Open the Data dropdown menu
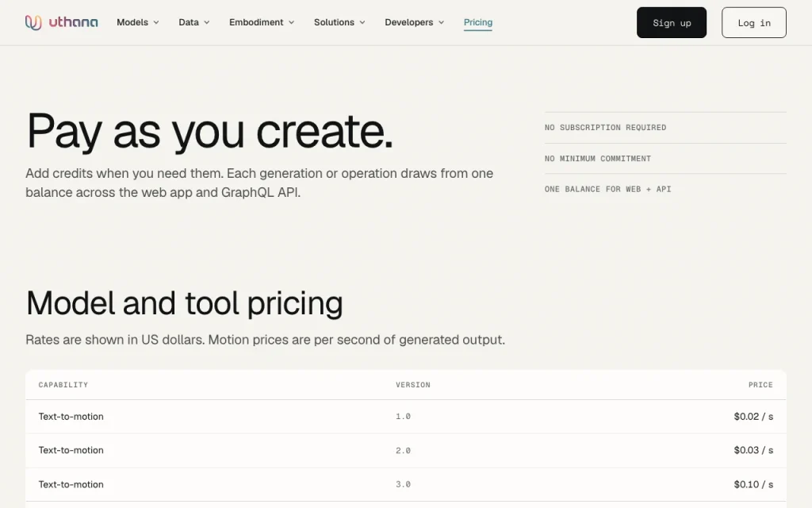This screenshot has width=812, height=508. click(x=194, y=22)
